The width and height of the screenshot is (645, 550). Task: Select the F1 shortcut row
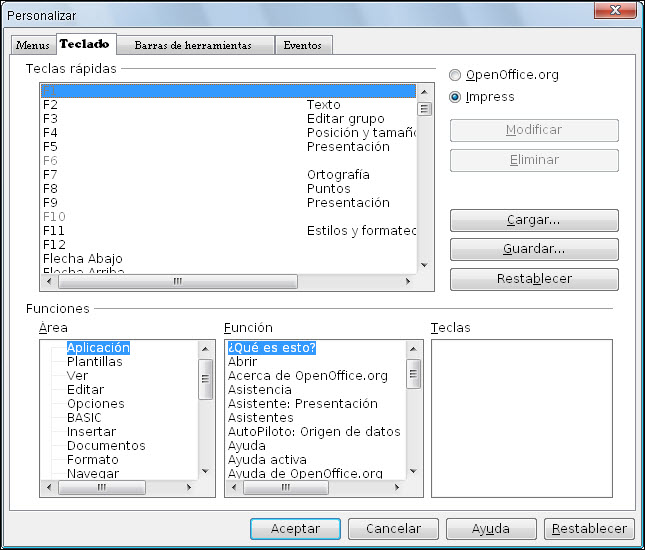[x=228, y=91]
